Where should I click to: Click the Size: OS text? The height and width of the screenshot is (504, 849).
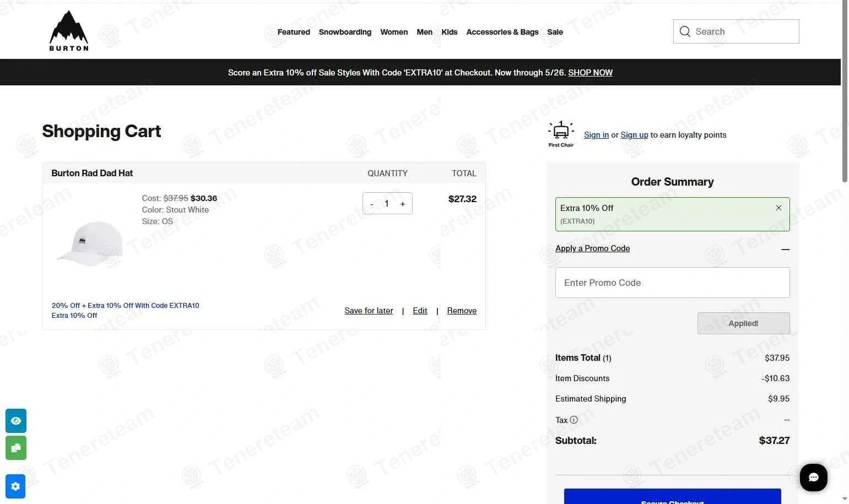click(x=157, y=221)
